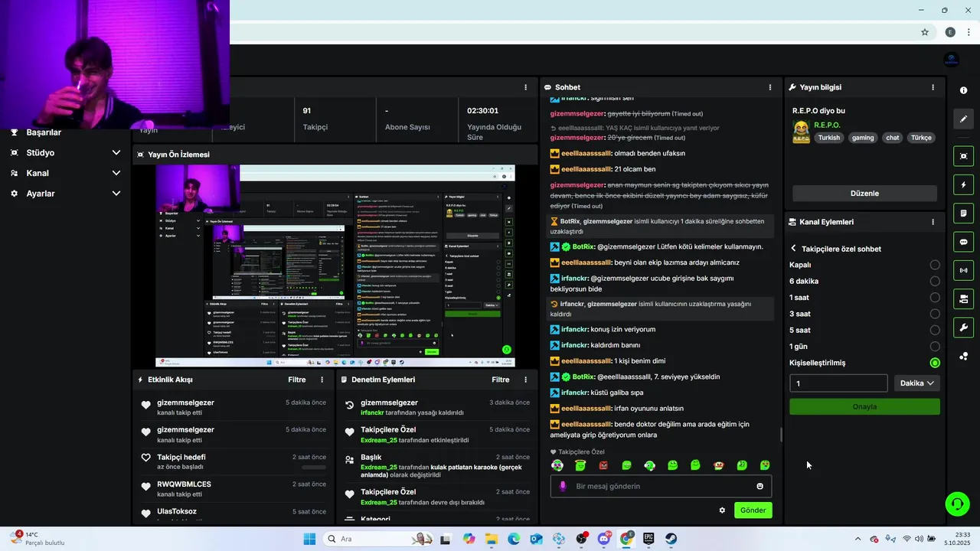Image resolution: width=980 pixels, height=551 pixels.
Task: Click the user profile avatar at top right
Action: [952, 60]
